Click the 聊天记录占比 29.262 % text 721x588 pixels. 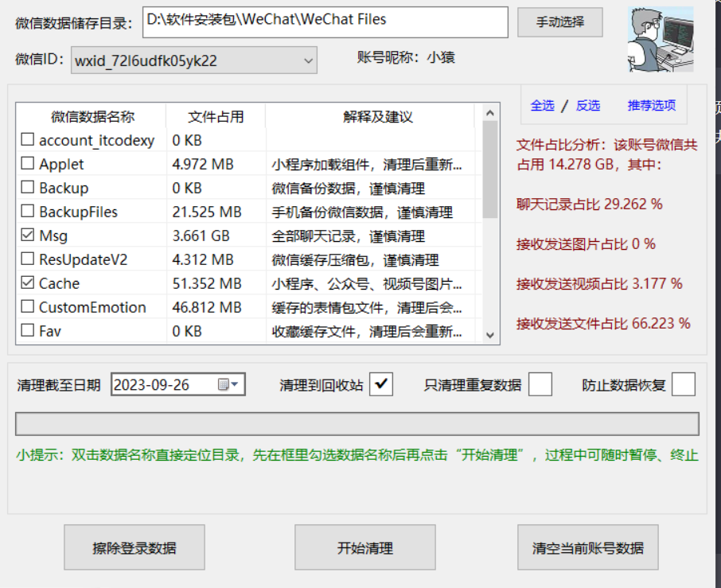[x=590, y=204]
